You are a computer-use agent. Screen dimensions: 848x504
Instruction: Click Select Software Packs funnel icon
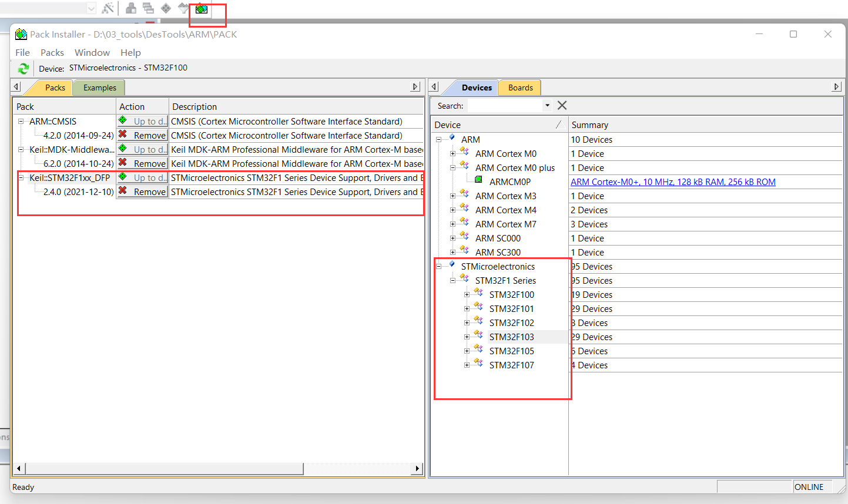click(183, 8)
